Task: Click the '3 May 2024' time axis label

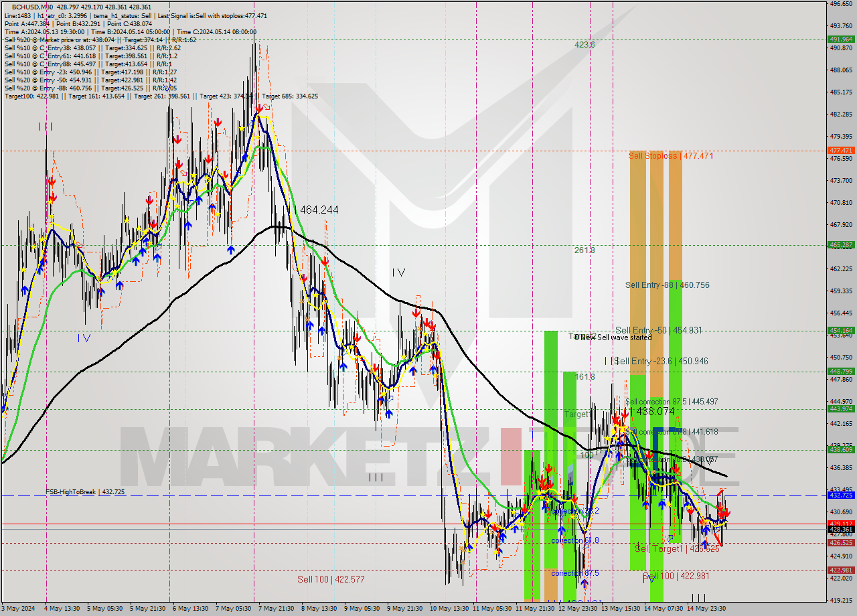Action: click(17, 609)
